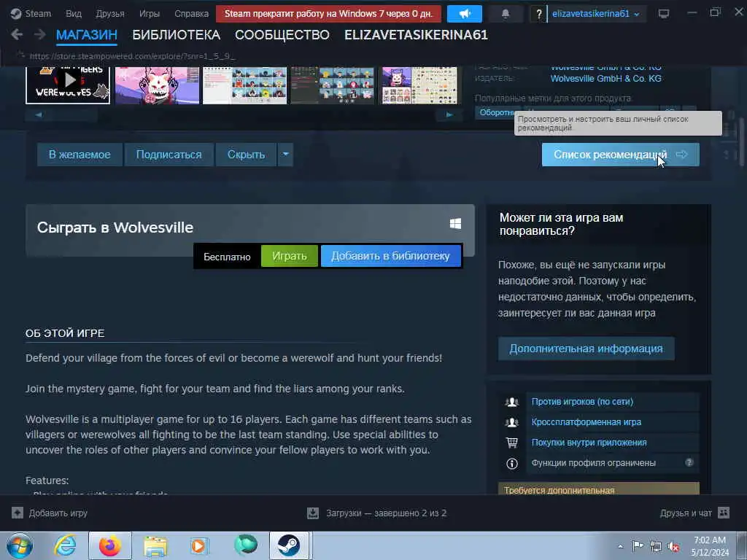The height and width of the screenshot is (560, 747).
Task: Click the Windows 7 support warning banner
Action: [x=328, y=14]
